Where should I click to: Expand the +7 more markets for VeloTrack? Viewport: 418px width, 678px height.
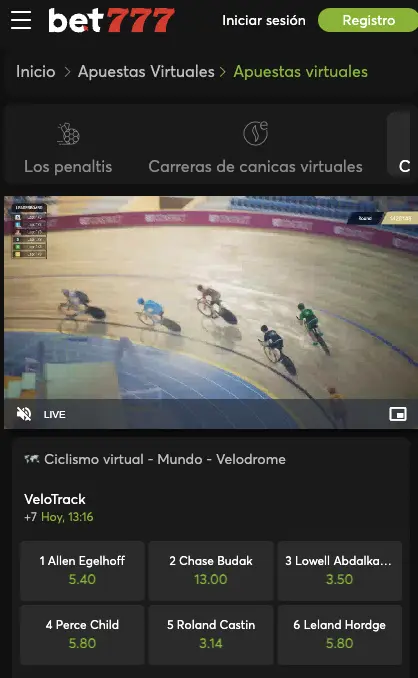tap(30, 517)
